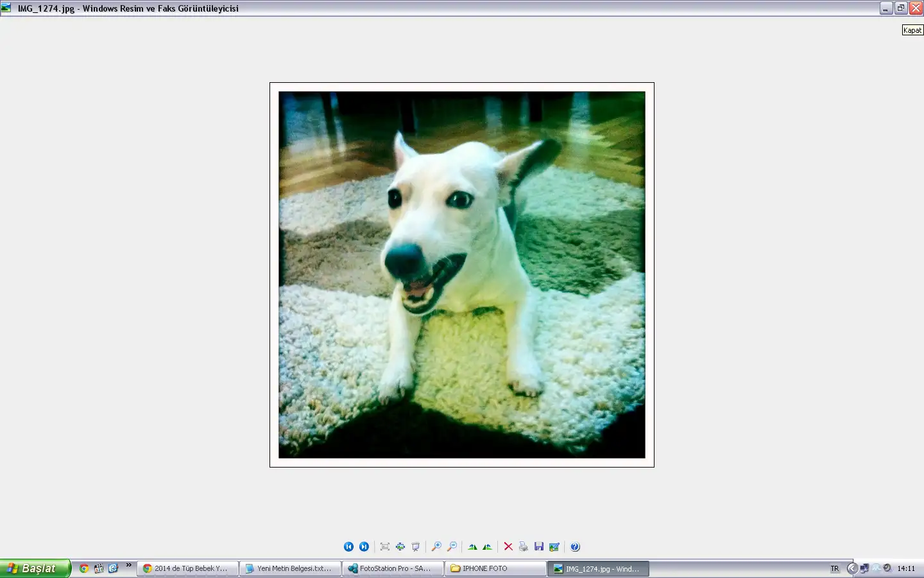Screen dimensions: 924x578
Task: Print the current picture
Action: tap(524, 547)
